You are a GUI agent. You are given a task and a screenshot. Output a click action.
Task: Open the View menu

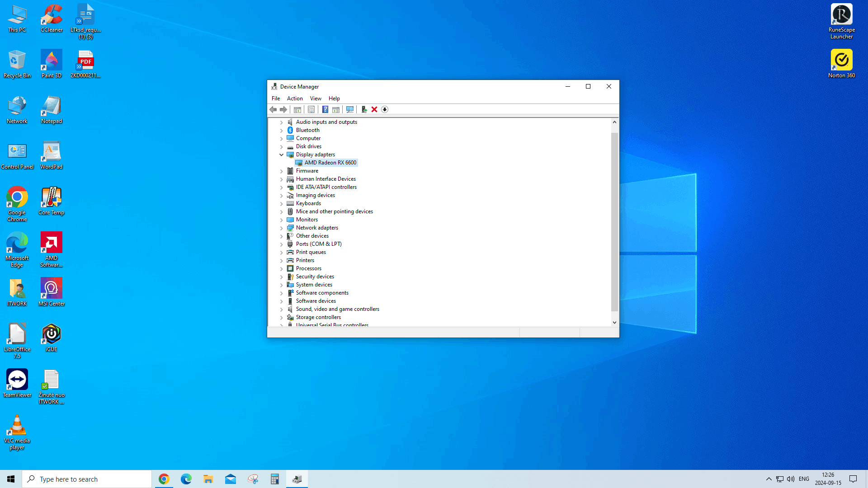click(x=316, y=98)
